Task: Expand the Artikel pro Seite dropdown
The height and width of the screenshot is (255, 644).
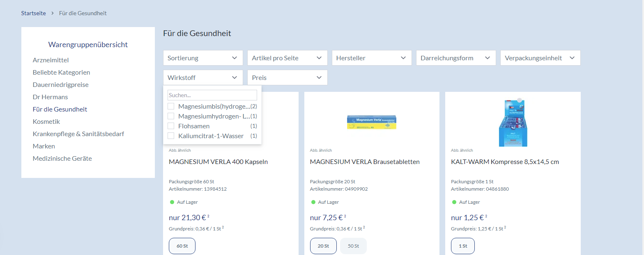Action: point(287,58)
